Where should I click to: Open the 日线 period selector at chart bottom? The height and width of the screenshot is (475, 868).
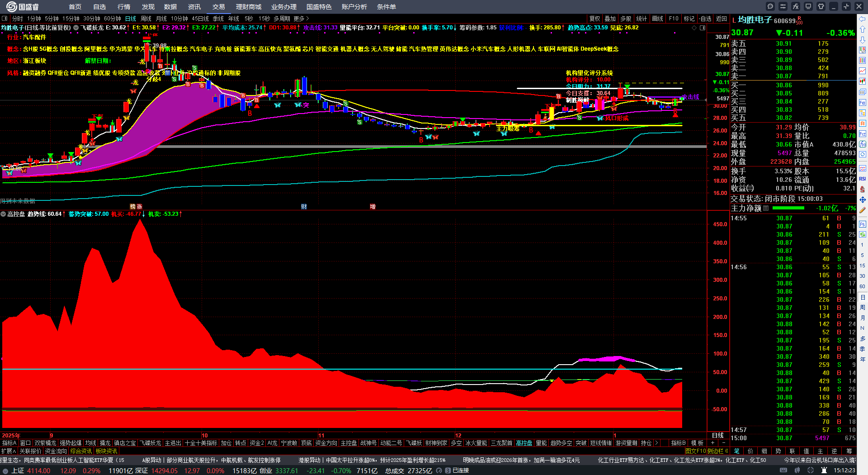(718, 435)
